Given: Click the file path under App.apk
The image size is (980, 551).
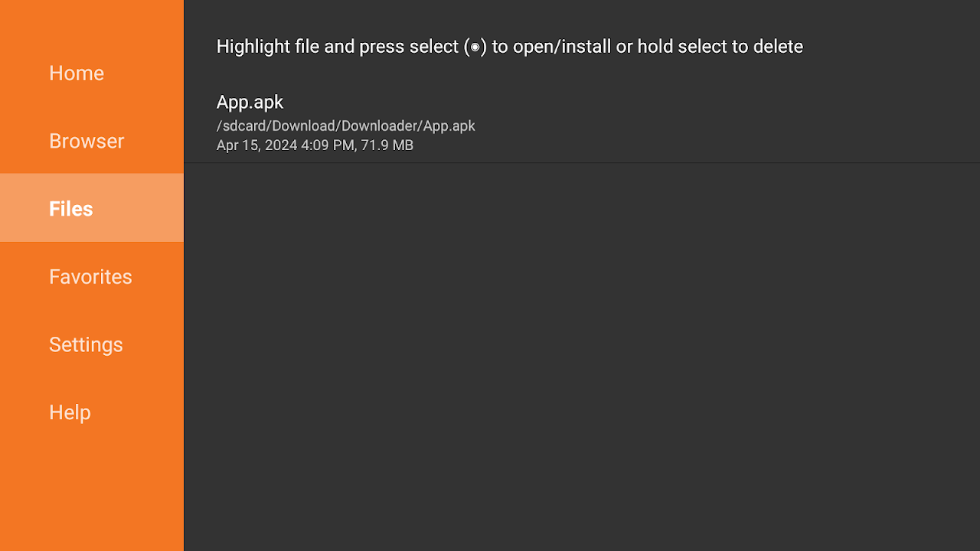Looking at the screenshot, I should (x=345, y=126).
